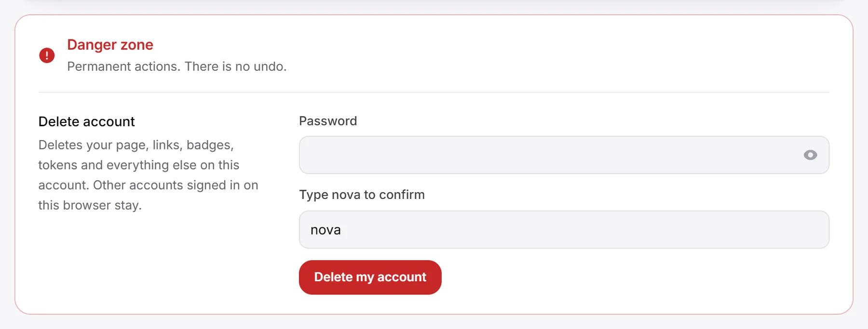The height and width of the screenshot is (329, 868).
Task: Select the Danger zone heading
Action: coord(110,45)
